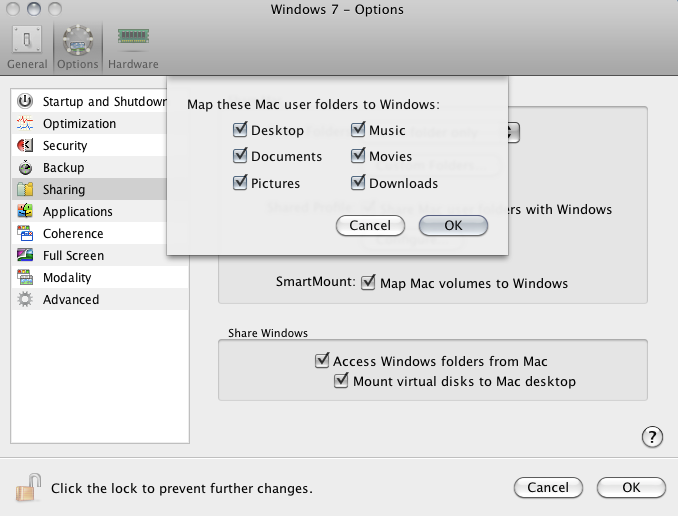Click the Modality label in sidebar
The image size is (678, 516).
coord(67,278)
